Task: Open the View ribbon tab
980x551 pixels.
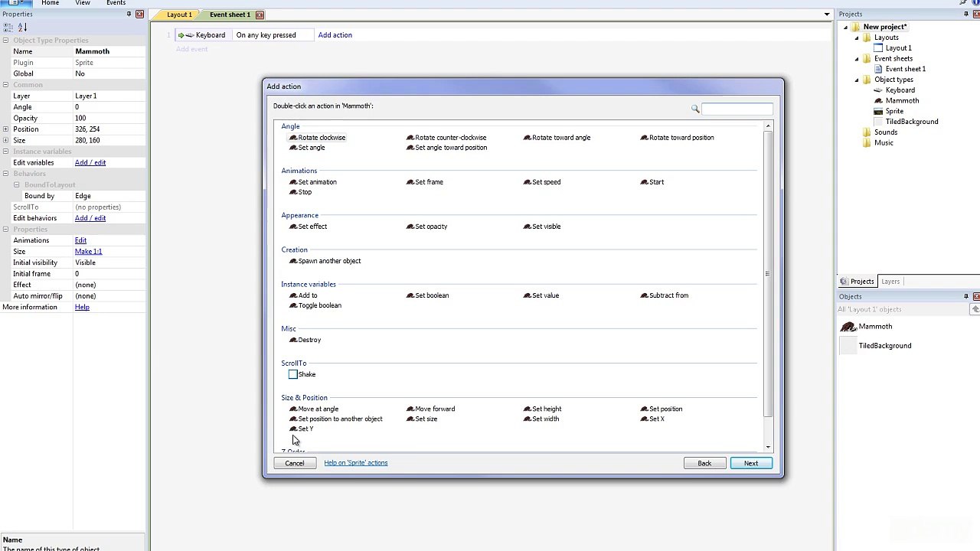Action: (x=83, y=3)
